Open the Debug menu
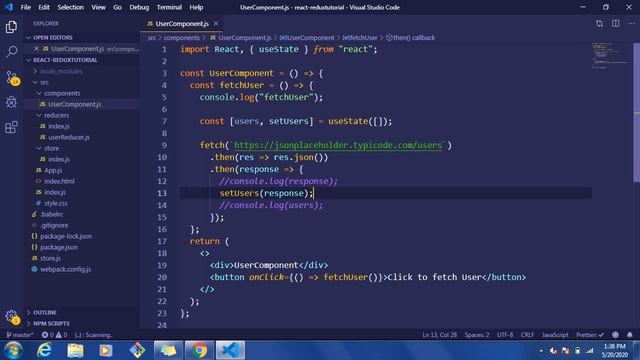 click(139, 7)
